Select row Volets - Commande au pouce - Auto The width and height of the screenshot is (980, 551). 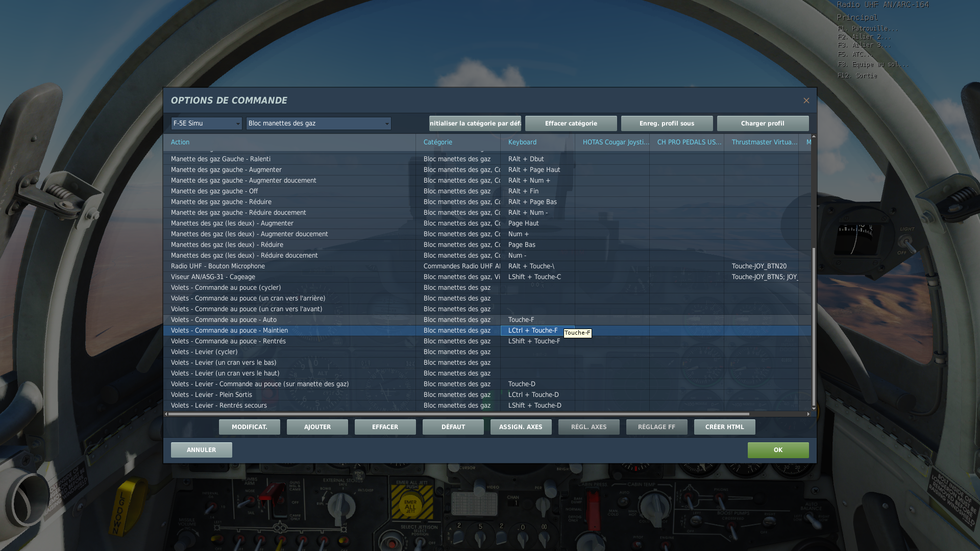click(487, 320)
